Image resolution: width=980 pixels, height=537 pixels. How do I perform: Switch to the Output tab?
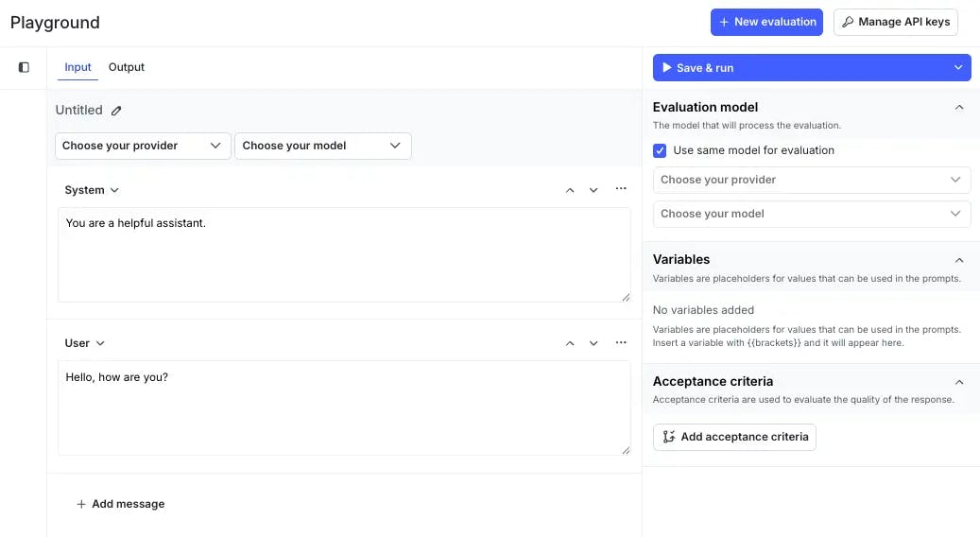(127, 67)
